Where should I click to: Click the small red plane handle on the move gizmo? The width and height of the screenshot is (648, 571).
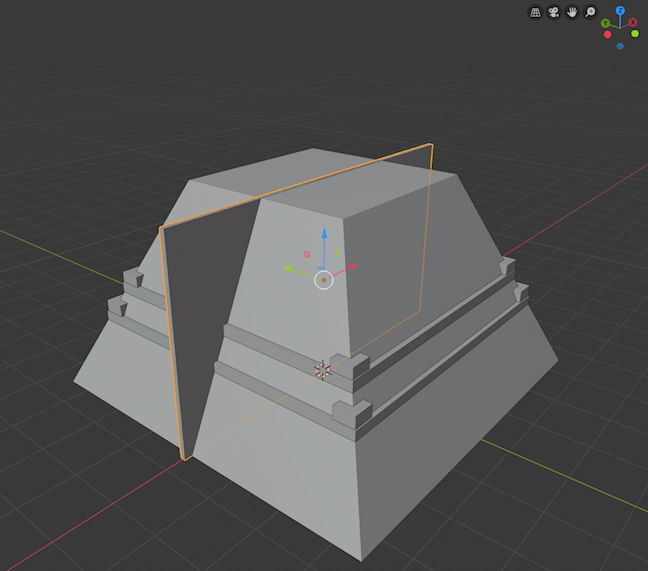[x=307, y=254]
